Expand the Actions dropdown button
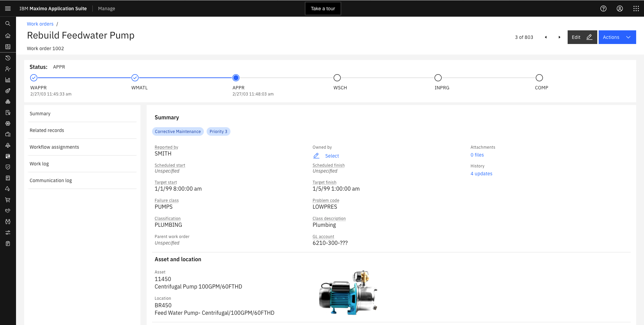This screenshot has height=325, width=644. click(x=617, y=37)
